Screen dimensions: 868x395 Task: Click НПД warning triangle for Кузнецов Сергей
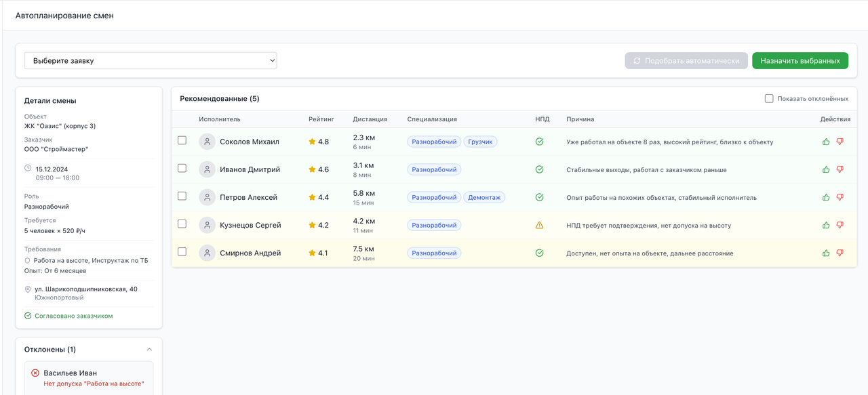click(540, 225)
